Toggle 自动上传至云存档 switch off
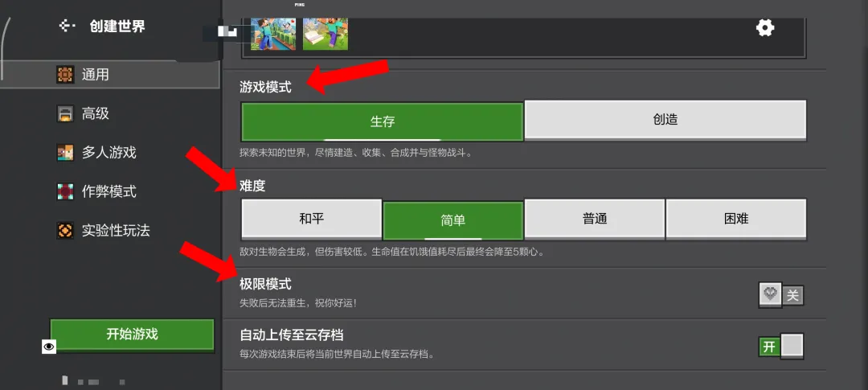 tap(781, 347)
